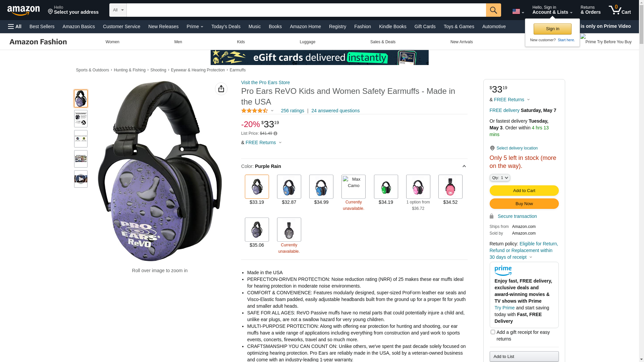The width and height of the screenshot is (644, 362).
Task: Open the Women tab in Amazon Fashion
Action: (x=112, y=42)
